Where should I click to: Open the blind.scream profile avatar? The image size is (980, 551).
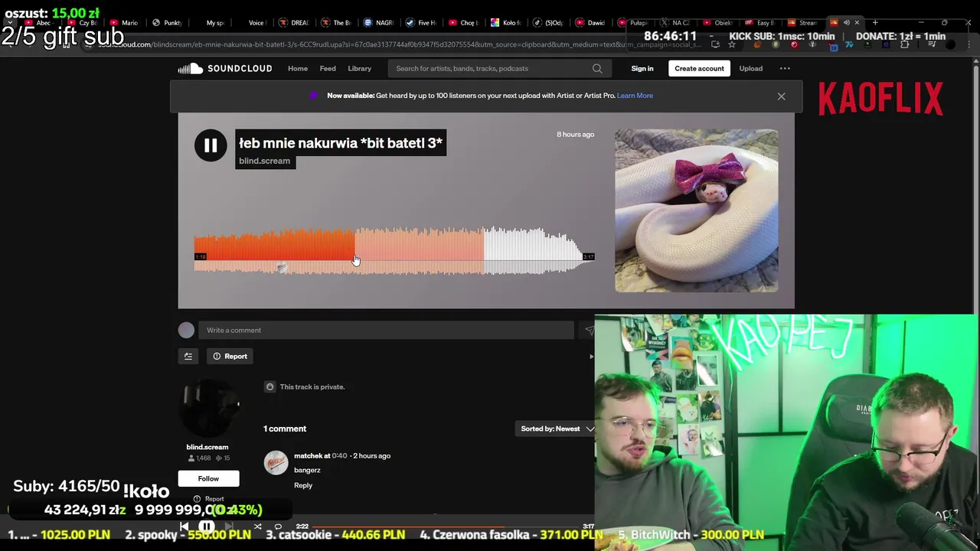[207, 408]
